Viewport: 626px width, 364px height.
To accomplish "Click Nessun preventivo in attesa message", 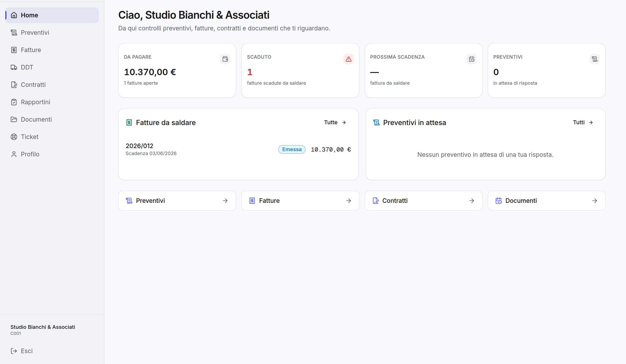I will pos(485,155).
